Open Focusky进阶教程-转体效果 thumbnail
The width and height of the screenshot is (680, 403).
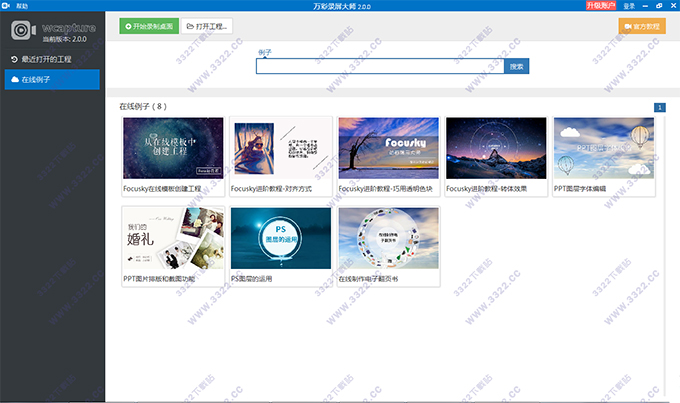click(x=496, y=148)
